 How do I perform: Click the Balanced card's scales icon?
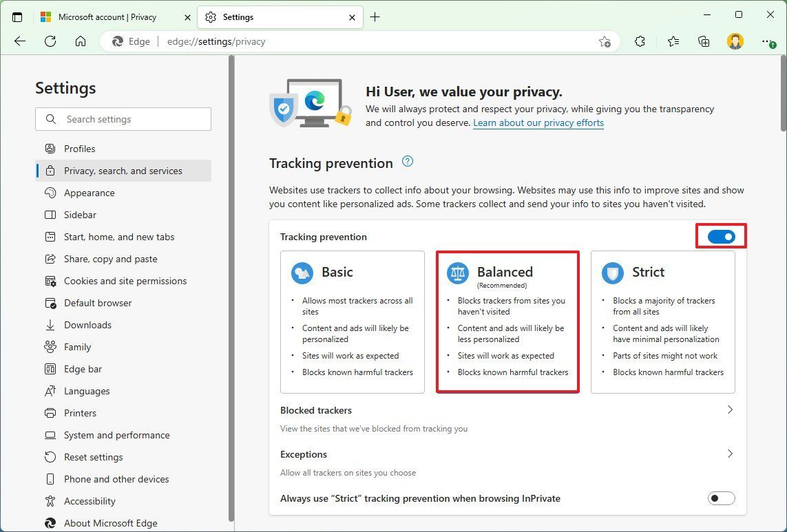(458, 273)
